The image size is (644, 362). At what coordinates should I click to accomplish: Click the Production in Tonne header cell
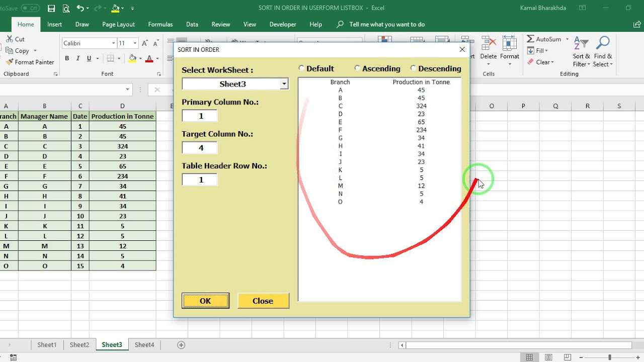[122, 116]
